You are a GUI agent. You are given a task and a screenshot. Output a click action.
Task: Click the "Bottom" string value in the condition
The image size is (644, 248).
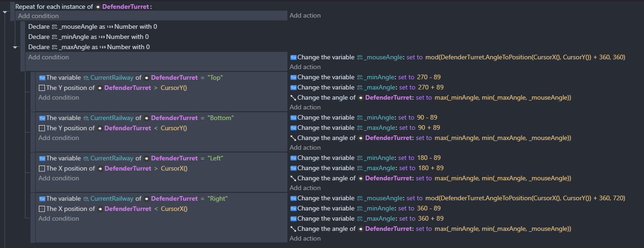[x=221, y=118]
